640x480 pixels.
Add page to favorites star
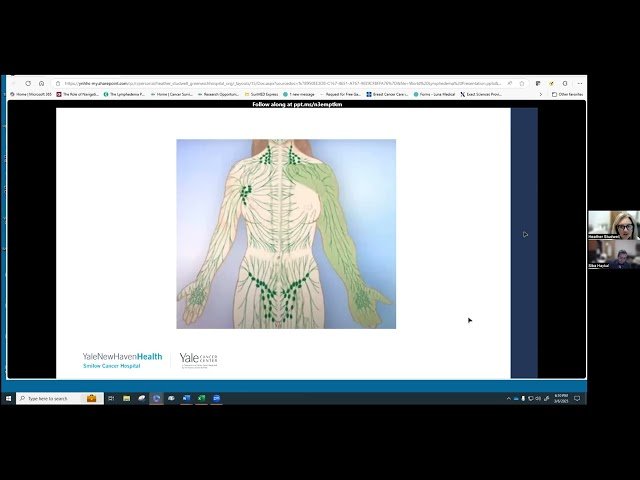tap(522, 83)
